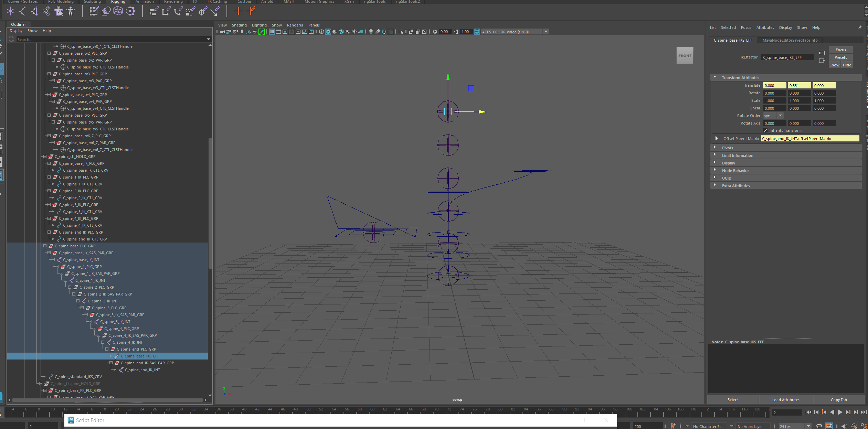The image size is (868, 429).
Task: Toggle the ACES color management ON switch
Action: pos(477,32)
